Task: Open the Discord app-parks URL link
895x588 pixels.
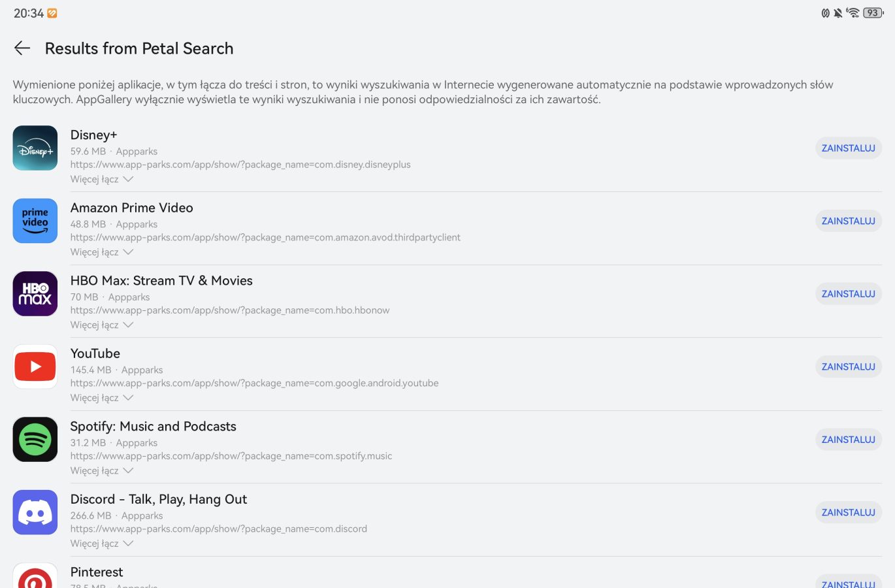Action: (219, 529)
